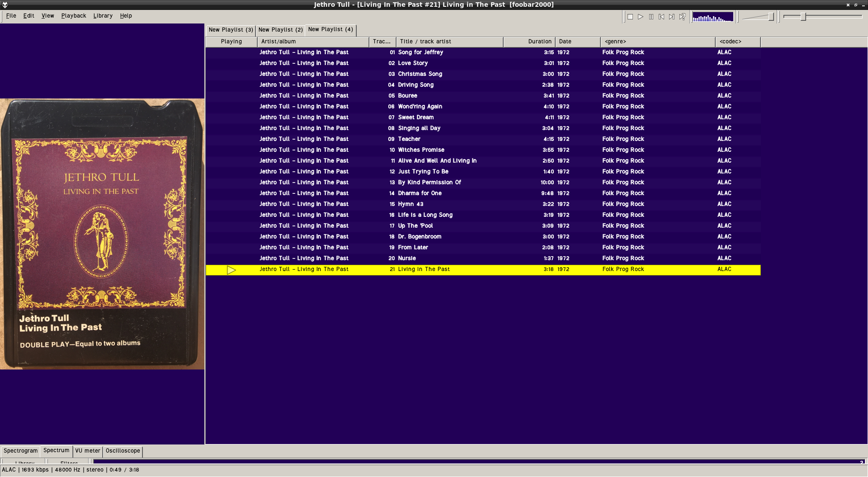Select track 13 By Kind Permission Of
This screenshot has width=868, height=477.
click(483, 182)
